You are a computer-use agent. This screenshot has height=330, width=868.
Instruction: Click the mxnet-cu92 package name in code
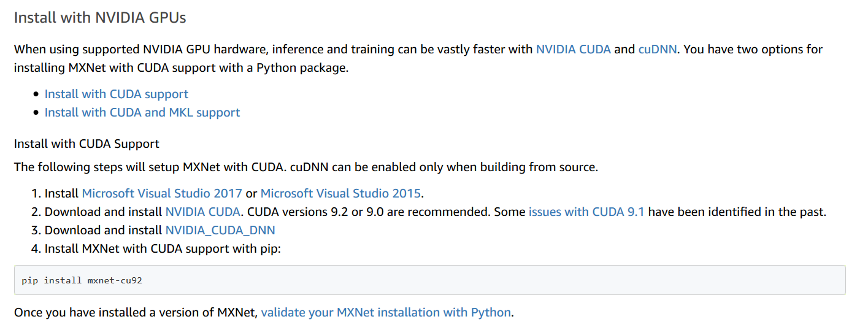coord(115,280)
